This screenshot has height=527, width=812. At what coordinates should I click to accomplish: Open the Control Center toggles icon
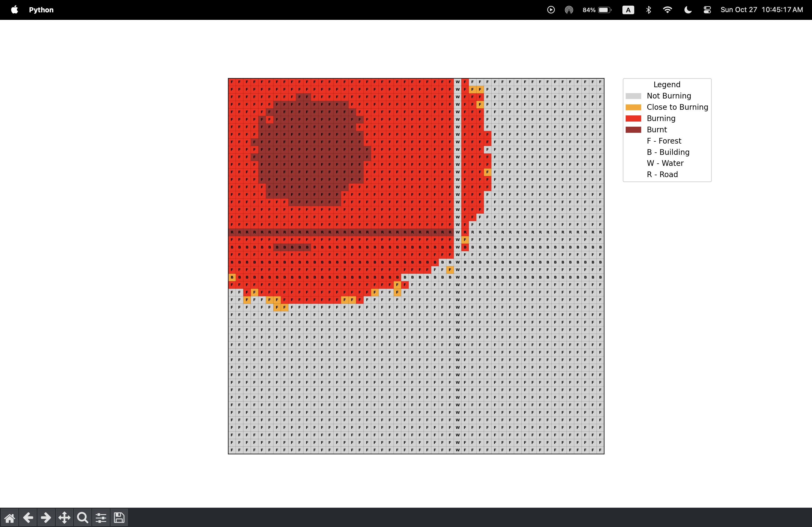707,10
